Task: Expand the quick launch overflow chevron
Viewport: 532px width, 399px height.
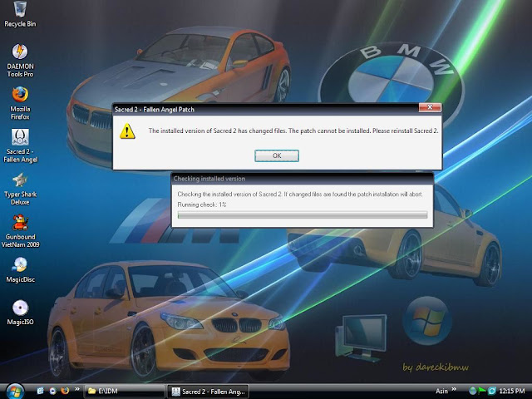Action: [x=77, y=389]
